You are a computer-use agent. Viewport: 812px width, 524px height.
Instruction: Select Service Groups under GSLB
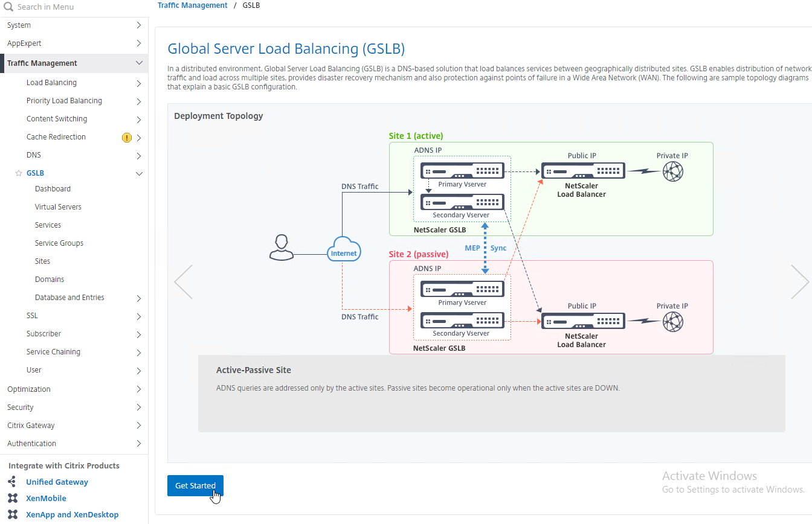[59, 243]
